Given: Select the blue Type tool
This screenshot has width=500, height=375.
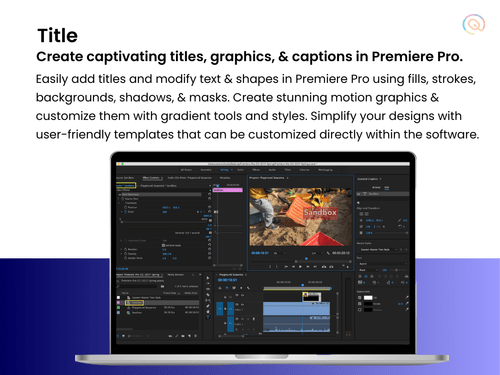Looking at the screenshot, I should pos(208,317).
